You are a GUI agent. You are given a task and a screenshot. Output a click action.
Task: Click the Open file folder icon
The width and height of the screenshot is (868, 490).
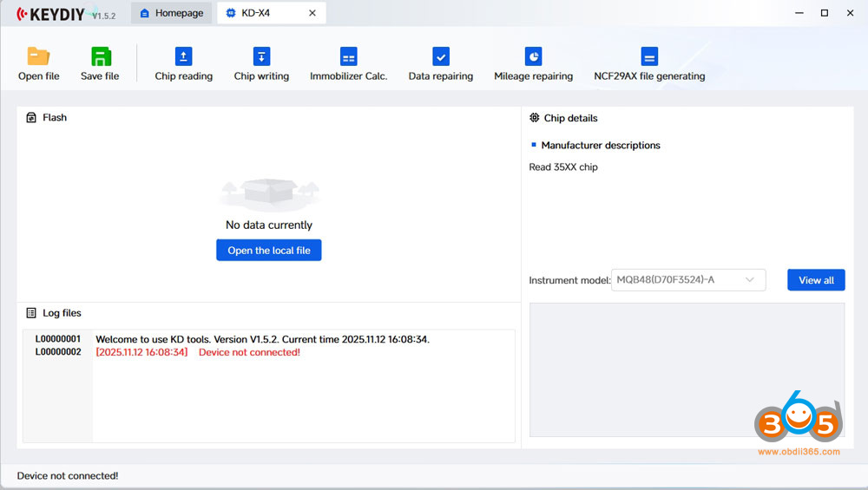[x=38, y=57]
